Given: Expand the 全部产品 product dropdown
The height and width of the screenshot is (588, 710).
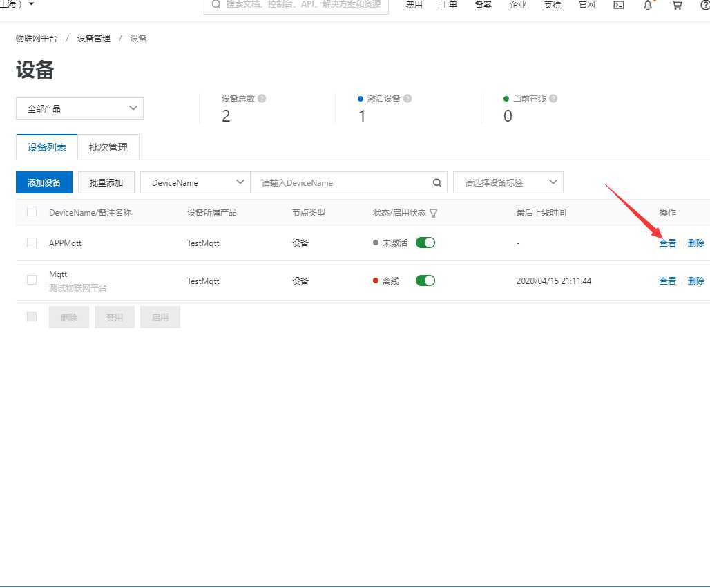Looking at the screenshot, I should 79,108.
